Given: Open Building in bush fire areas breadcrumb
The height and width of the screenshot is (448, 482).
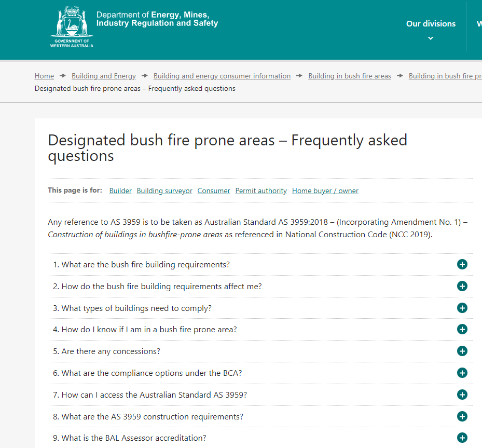Looking at the screenshot, I should (350, 76).
